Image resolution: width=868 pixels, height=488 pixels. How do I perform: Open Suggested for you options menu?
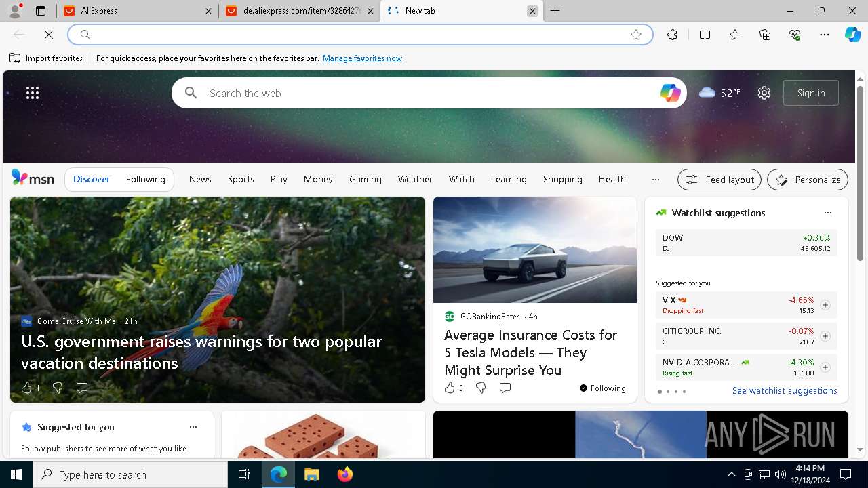tap(193, 427)
